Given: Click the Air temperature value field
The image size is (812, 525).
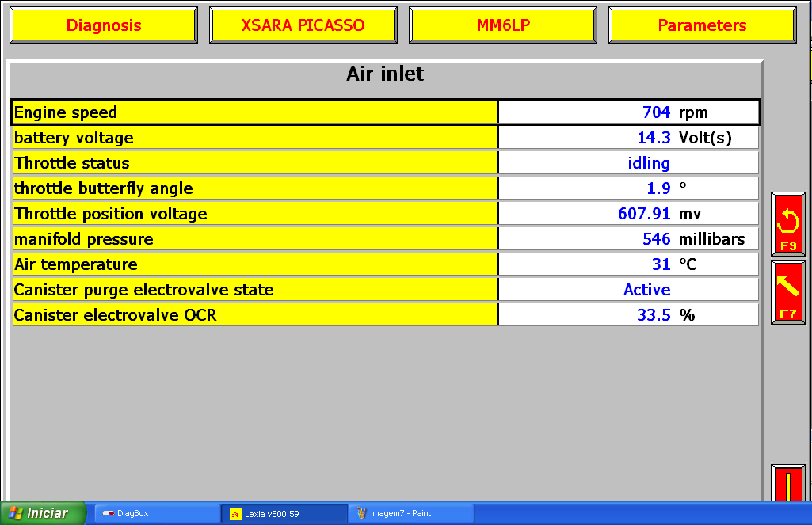Looking at the screenshot, I should point(629,264).
